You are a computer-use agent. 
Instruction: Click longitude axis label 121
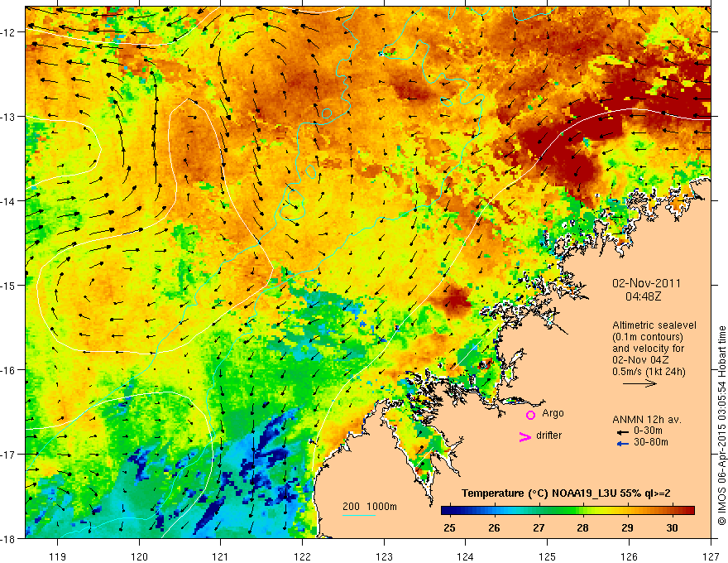pyautogui.click(x=221, y=556)
